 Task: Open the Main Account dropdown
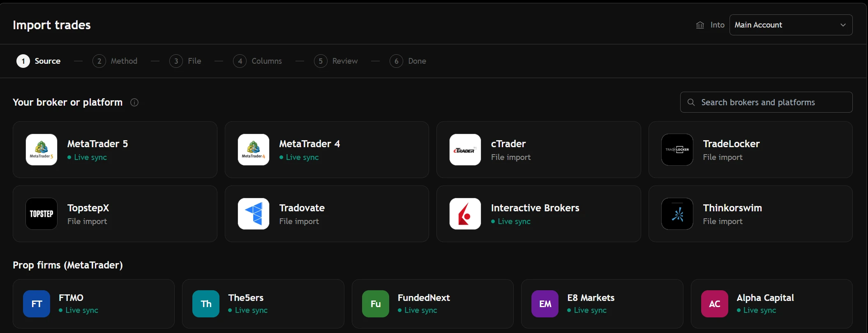(791, 25)
